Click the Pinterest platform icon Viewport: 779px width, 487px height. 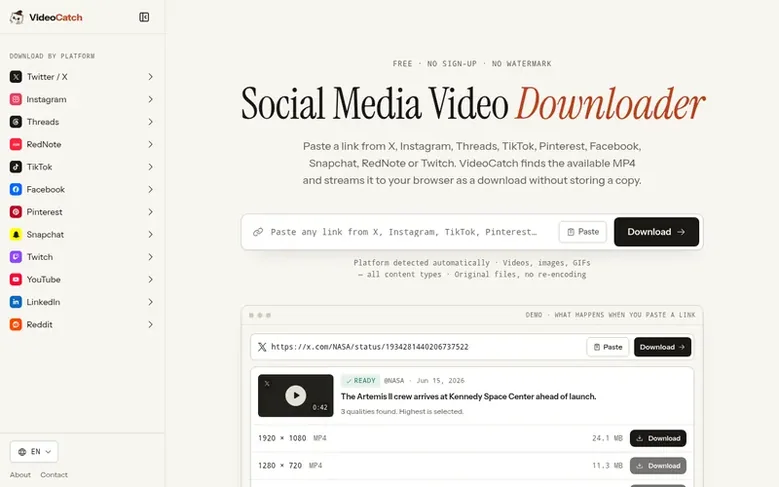pos(16,212)
